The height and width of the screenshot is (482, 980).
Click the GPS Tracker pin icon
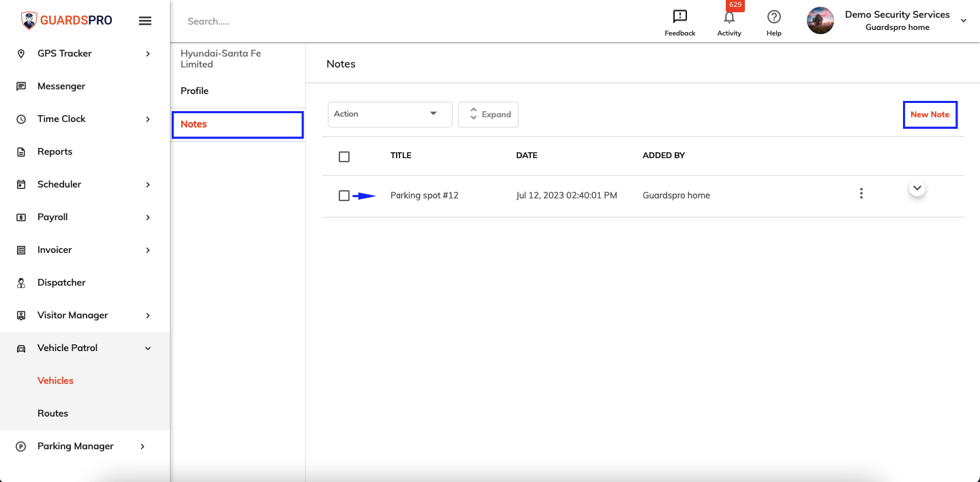click(x=21, y=53)
